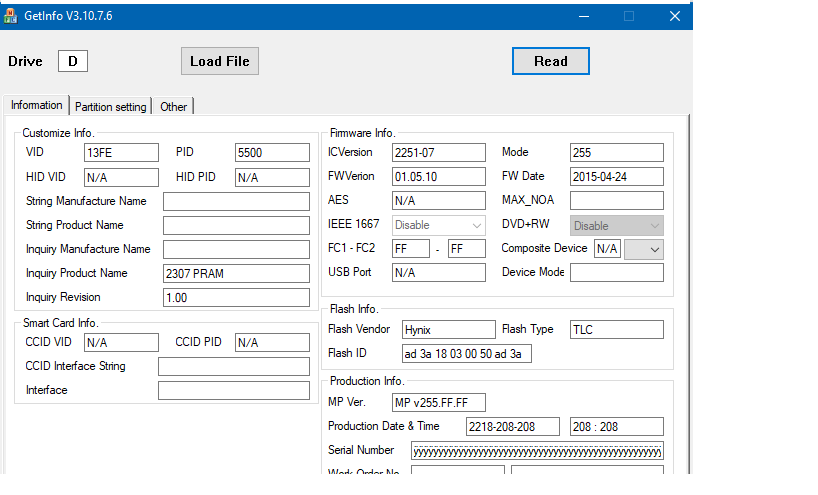The image size is (818, 495).
Task: Click the Flash Type field TLC
Action: tap(617, 330)
